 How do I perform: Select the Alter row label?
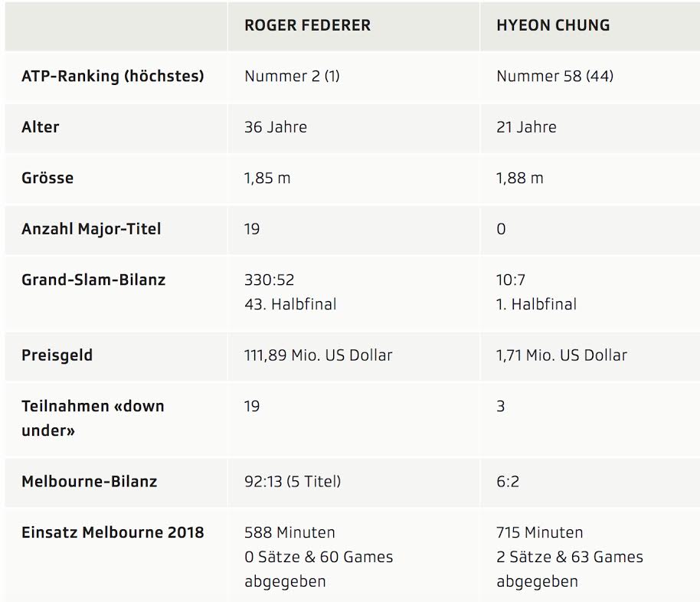coord(40,127)
